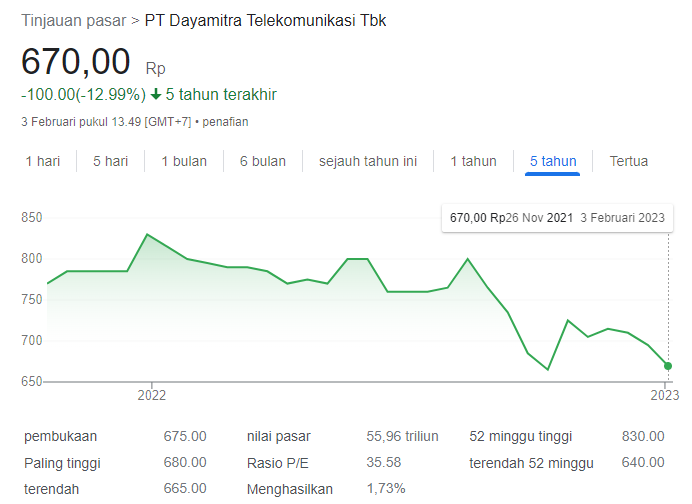Click the down arrow next to '5 tahun terakhir'

[x=156, y=94]
